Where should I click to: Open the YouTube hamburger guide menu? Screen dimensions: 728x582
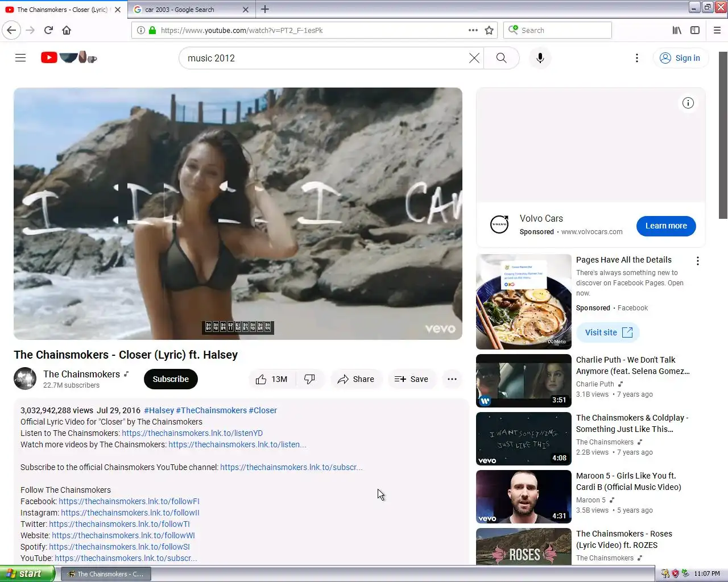[20, 57]
